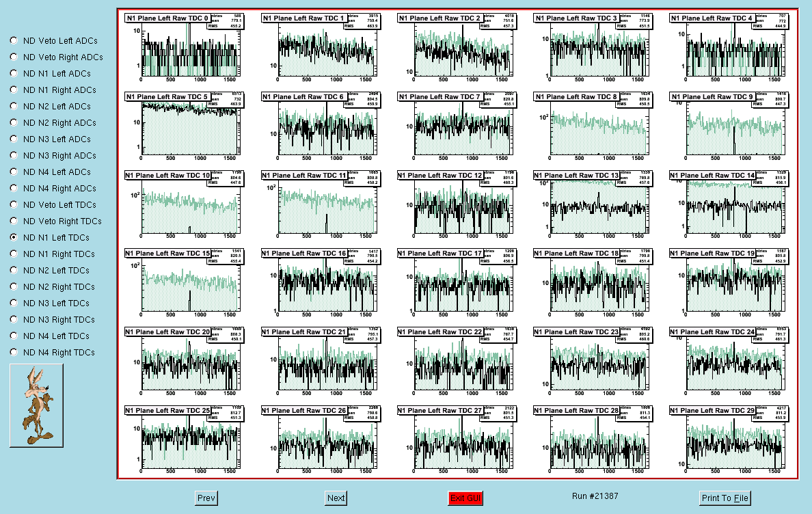The width and height of the screenshot is (812, 514).
Task: Open the N1 Plane Left Raw TDC 0 histogram
Action: (185, 48)
